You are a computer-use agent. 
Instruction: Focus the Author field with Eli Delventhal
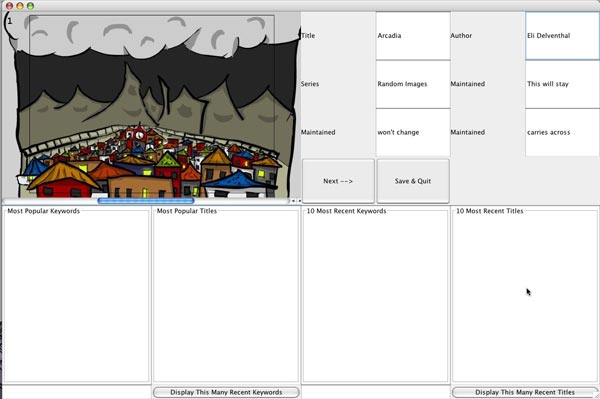click(562, 36)
